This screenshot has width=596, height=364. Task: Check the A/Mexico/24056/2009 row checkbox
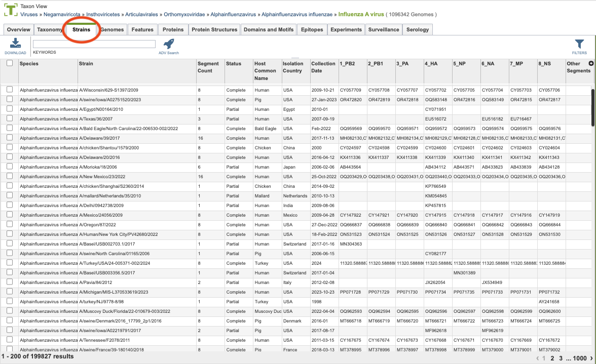tap(10, 215)
